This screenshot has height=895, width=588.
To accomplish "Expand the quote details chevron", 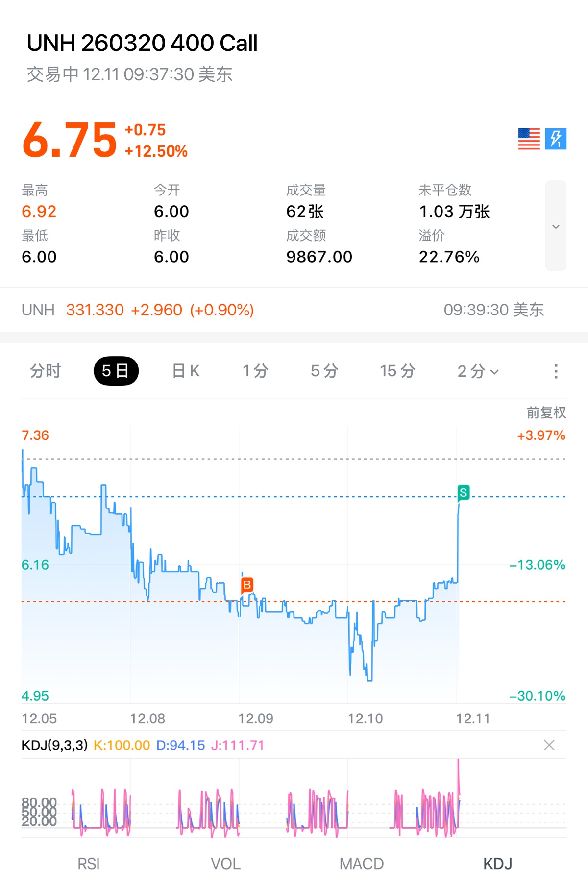I will [x=556, y=226].
